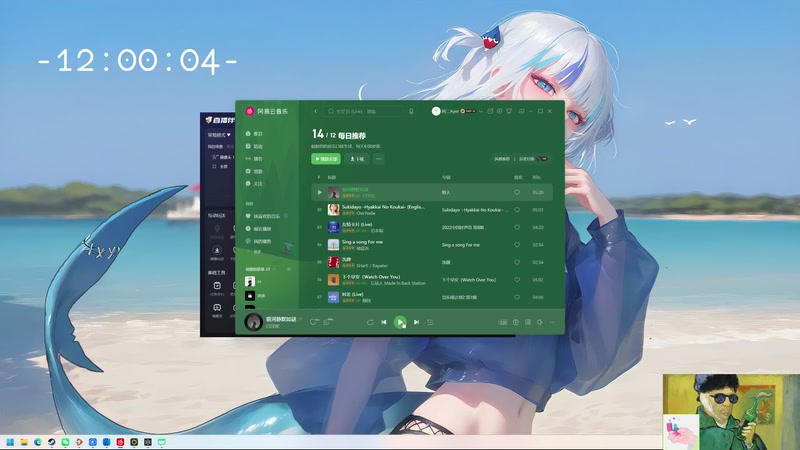Click the music search input field
This screenshot has height=450, width=800.
point(363,111)
